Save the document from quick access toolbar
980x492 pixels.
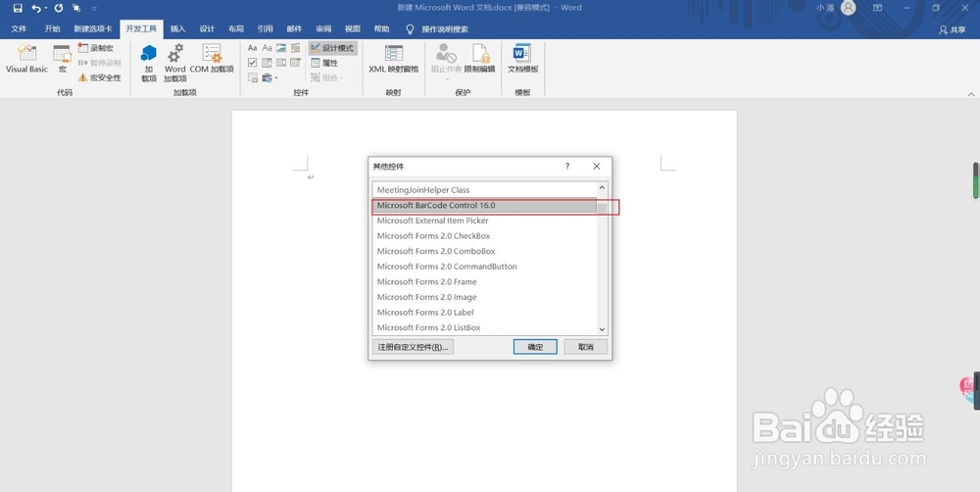pos(18,8)
